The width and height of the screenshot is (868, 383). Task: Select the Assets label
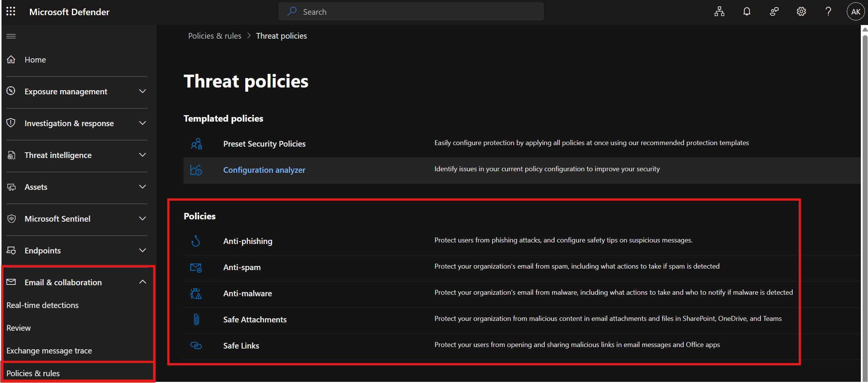36,187
